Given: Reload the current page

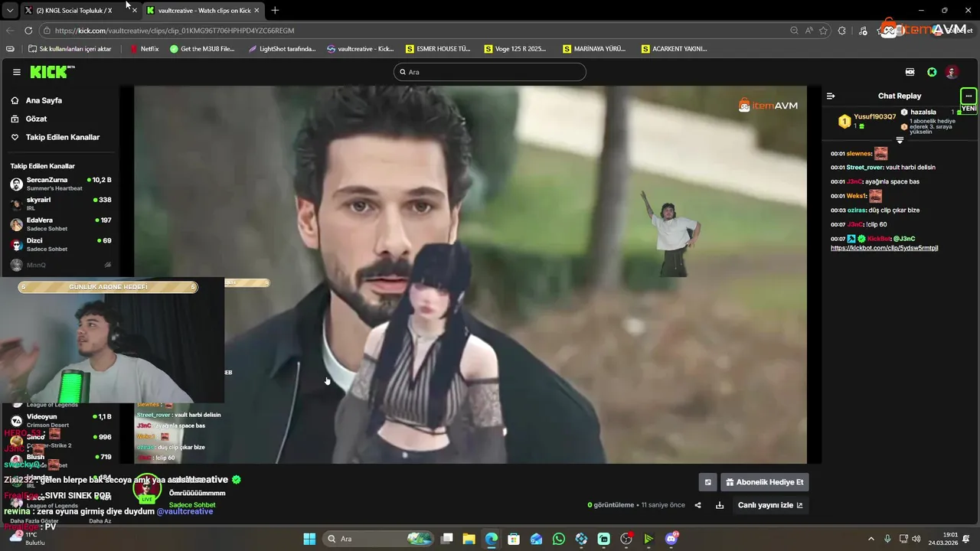Looking at the screenshot, I should (28, 31).
